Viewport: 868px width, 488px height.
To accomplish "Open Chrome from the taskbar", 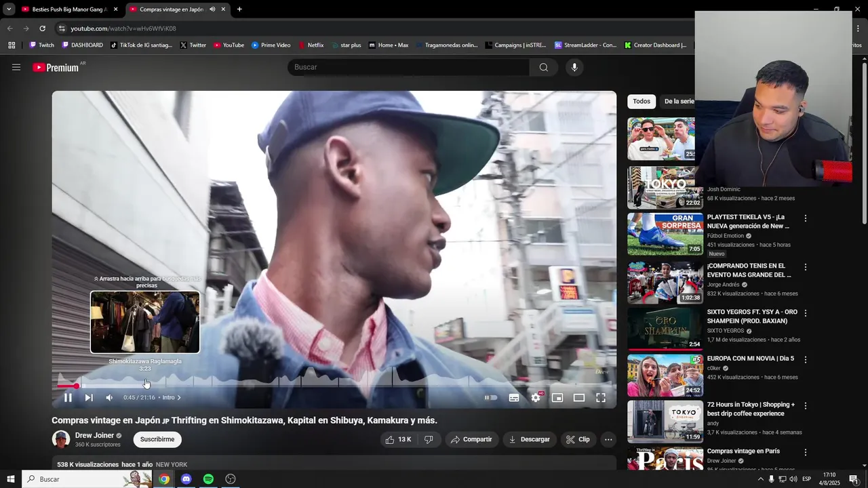I will point(164,479).
